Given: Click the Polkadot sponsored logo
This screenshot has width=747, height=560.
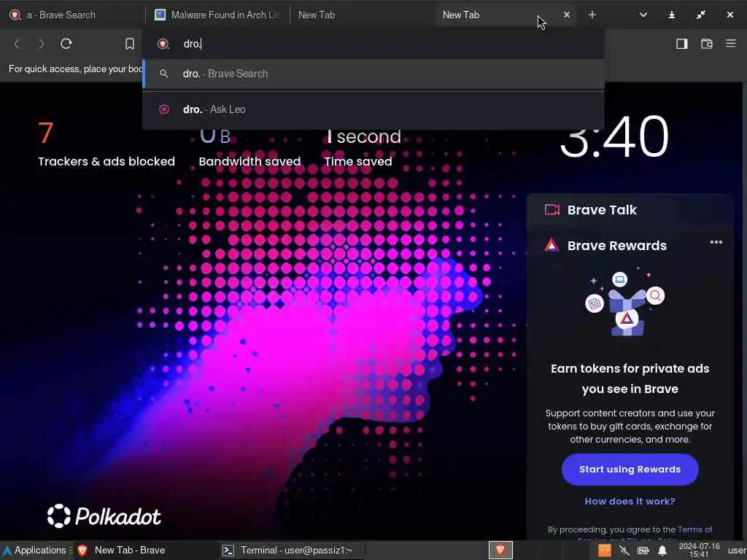Looking at the screenshot, I should coord(104,516).
